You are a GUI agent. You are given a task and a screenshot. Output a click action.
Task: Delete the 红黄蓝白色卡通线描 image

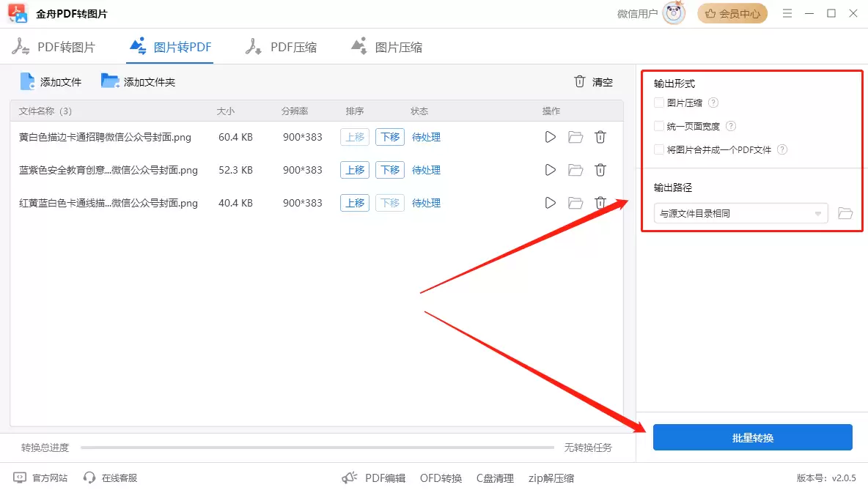(x=600, y=203)
